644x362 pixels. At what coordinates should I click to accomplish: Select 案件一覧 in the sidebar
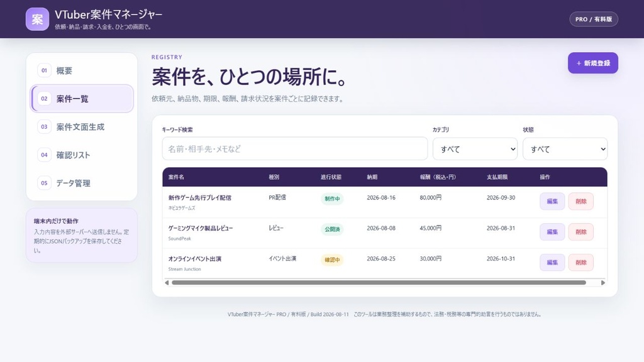(82, 99)
